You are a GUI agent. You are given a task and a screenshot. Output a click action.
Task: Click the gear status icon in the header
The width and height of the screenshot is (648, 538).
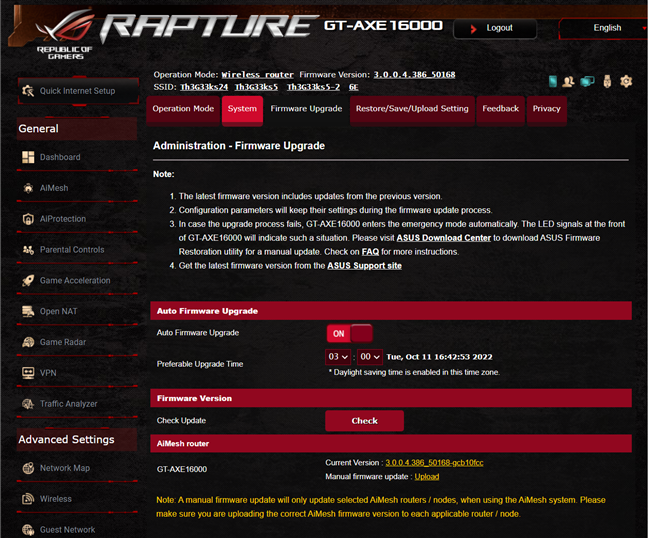click(x=626, y=81)
